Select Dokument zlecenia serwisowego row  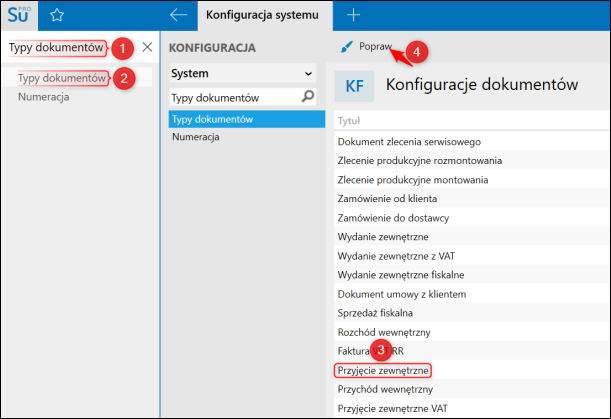tap(410, 141)
